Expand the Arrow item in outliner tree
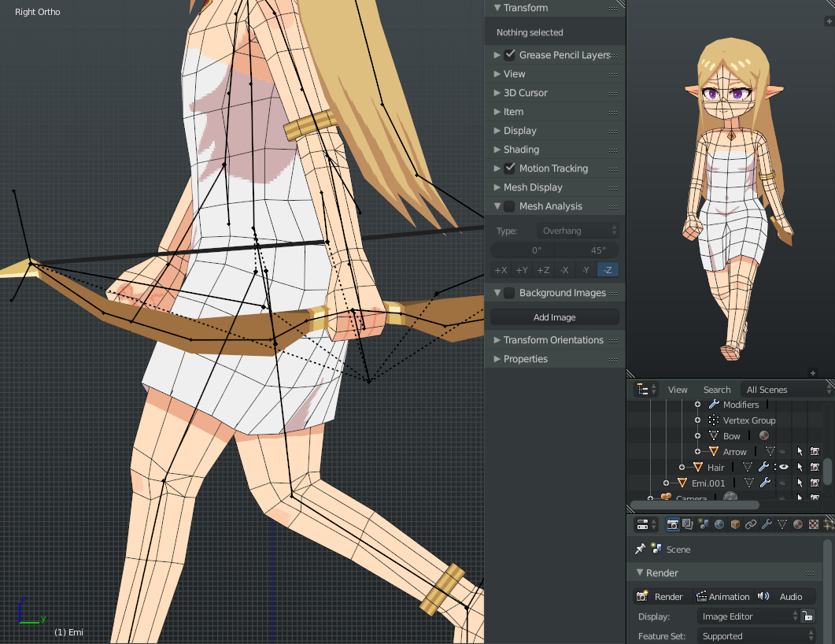The width and height of the screenshot is (835, 644). (x=697, y=452)
